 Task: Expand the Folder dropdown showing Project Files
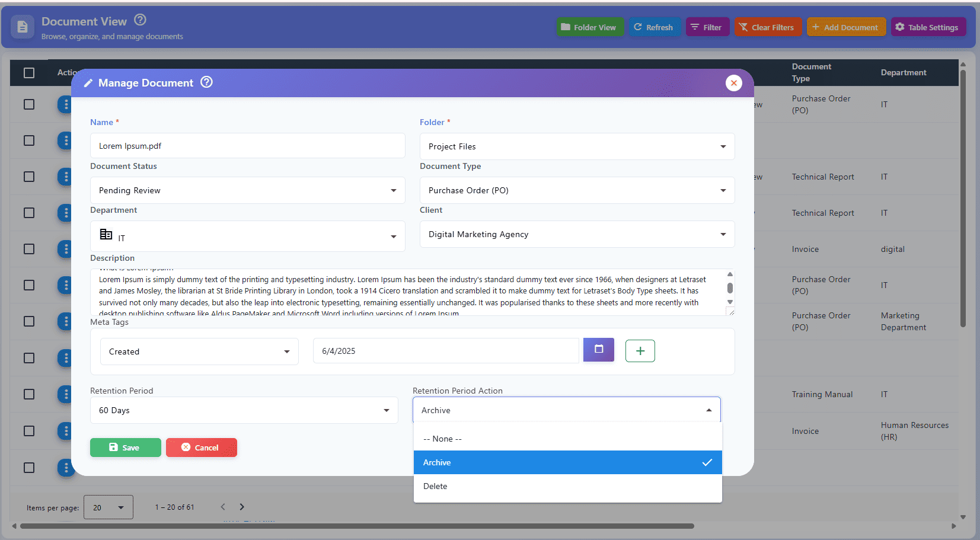(x=577, y=146)
